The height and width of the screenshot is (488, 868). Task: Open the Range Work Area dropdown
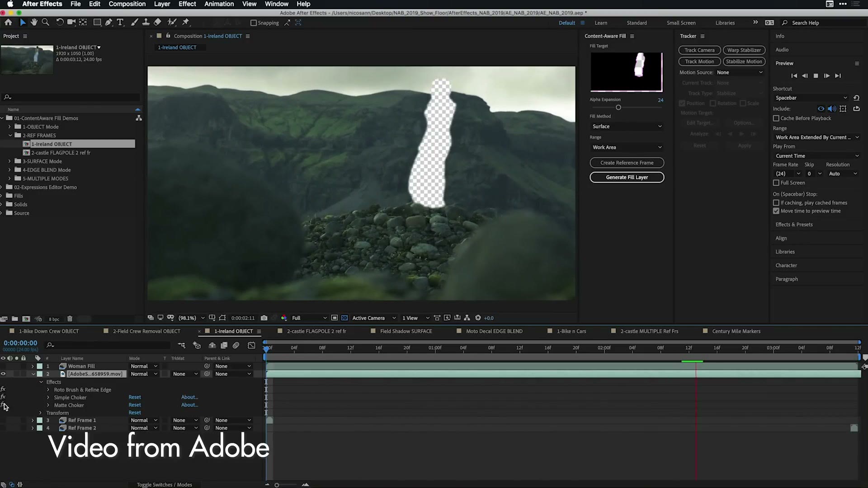[x=627, y=147]
